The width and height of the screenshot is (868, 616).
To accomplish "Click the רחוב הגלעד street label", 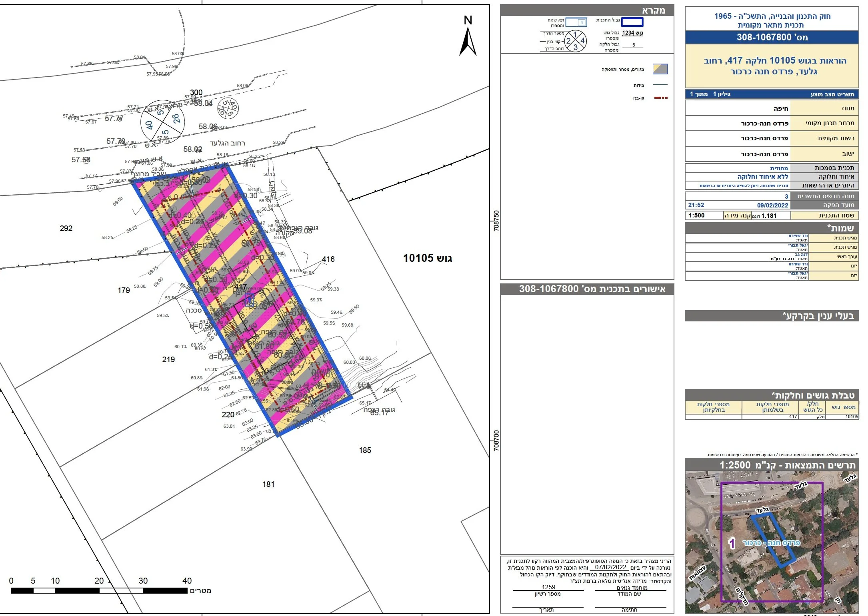I will coord(227,143).
